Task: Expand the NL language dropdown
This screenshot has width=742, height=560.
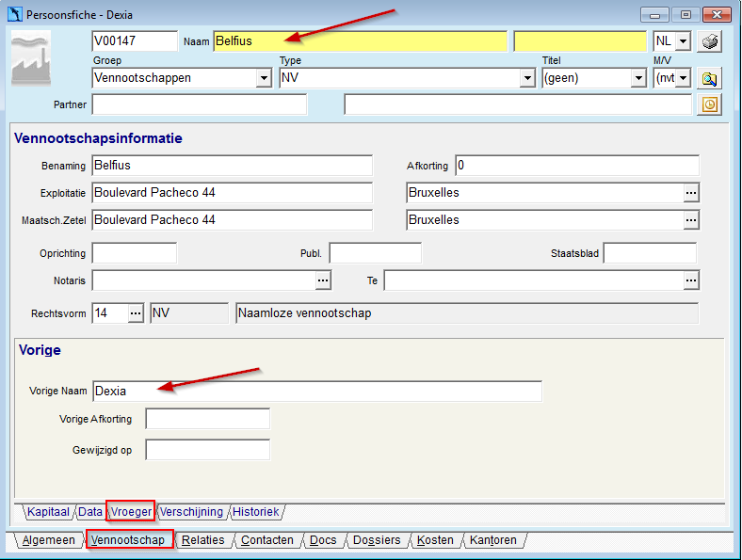Action: 683,41
